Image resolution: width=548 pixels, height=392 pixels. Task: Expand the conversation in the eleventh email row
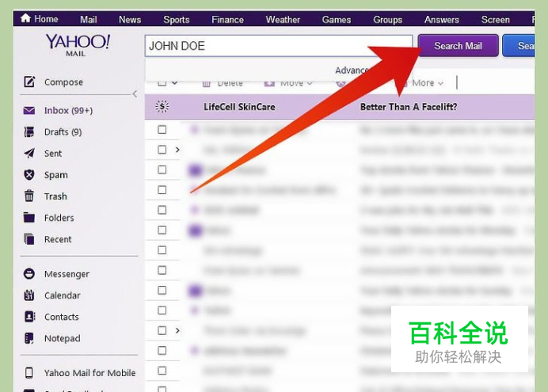tap(177, 330)
